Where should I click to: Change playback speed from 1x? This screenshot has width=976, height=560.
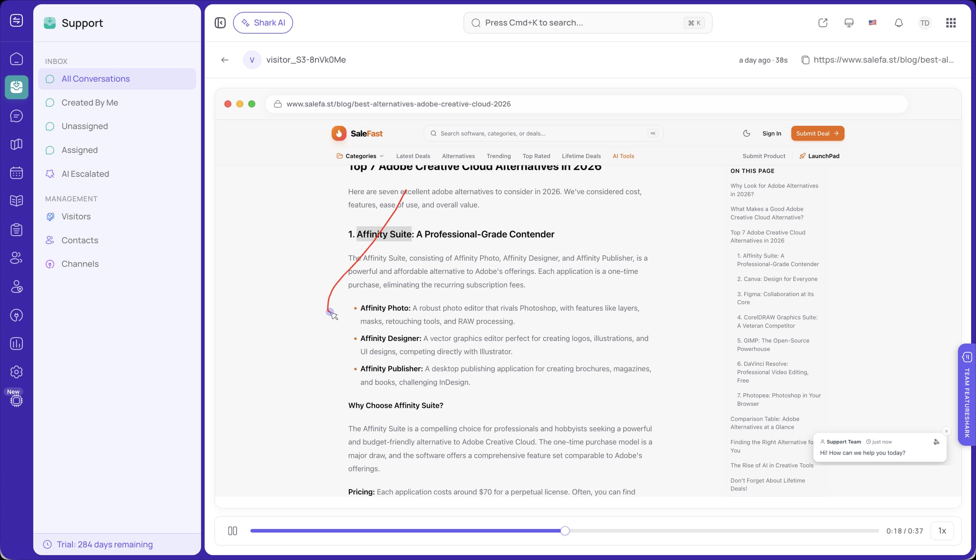click(x=942, y=531)
